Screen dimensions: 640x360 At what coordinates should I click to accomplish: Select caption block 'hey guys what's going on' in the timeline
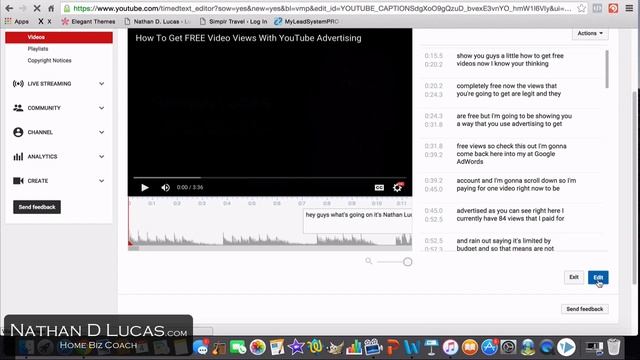(358, 221)
